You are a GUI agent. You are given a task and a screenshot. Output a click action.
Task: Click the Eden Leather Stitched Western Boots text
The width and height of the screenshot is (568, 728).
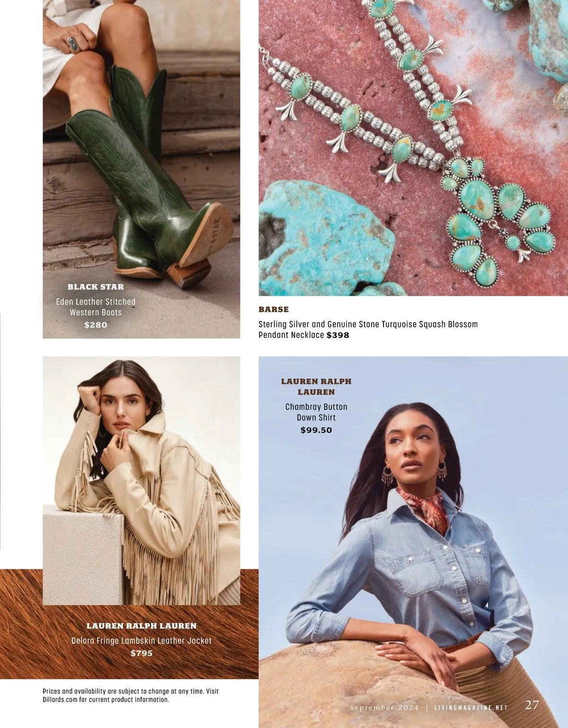[x=96, y=307]
